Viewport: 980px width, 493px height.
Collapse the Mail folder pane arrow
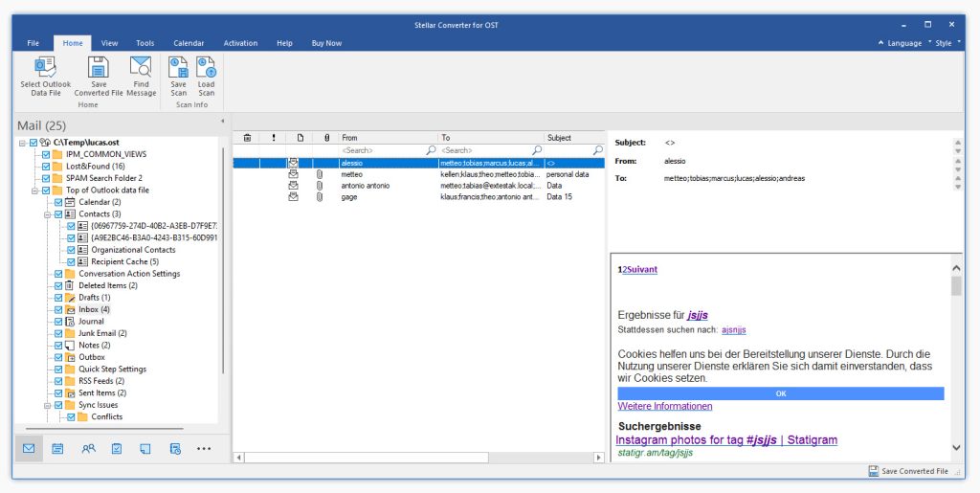tap(222, 122)
